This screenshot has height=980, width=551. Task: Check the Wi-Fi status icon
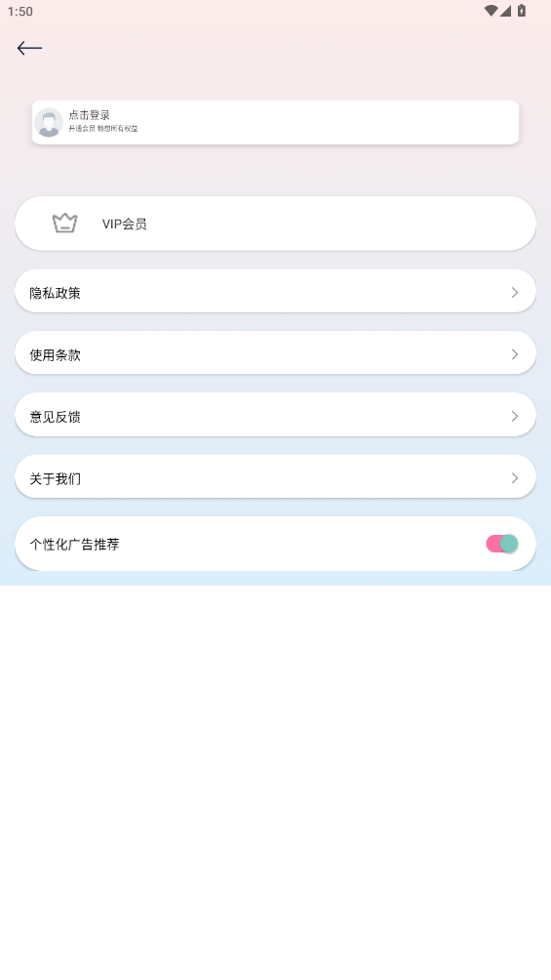[492, 11]
